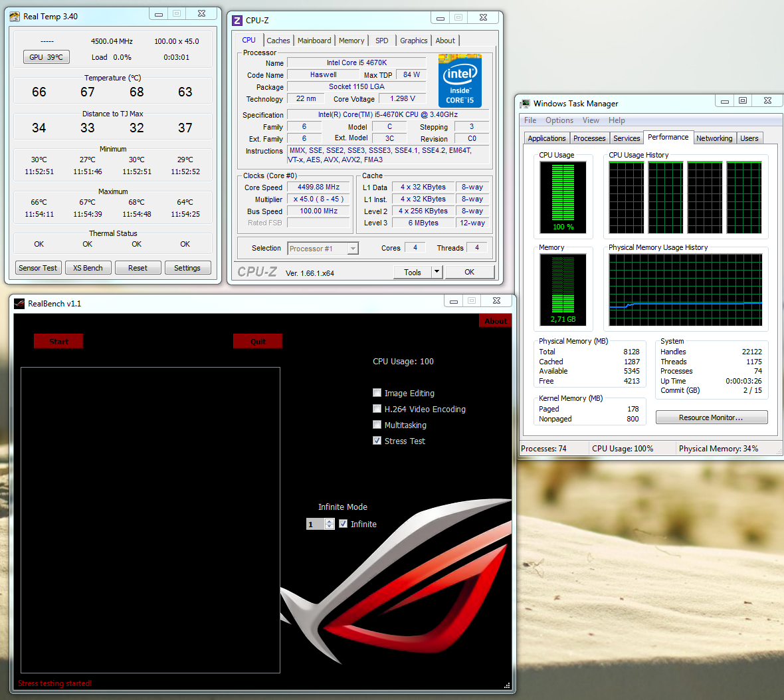The height and width of the screenshot is (700, 784).
Task: Click the red Quit button in RealBench
Action: pyautogui.click(x=258, y=341)
